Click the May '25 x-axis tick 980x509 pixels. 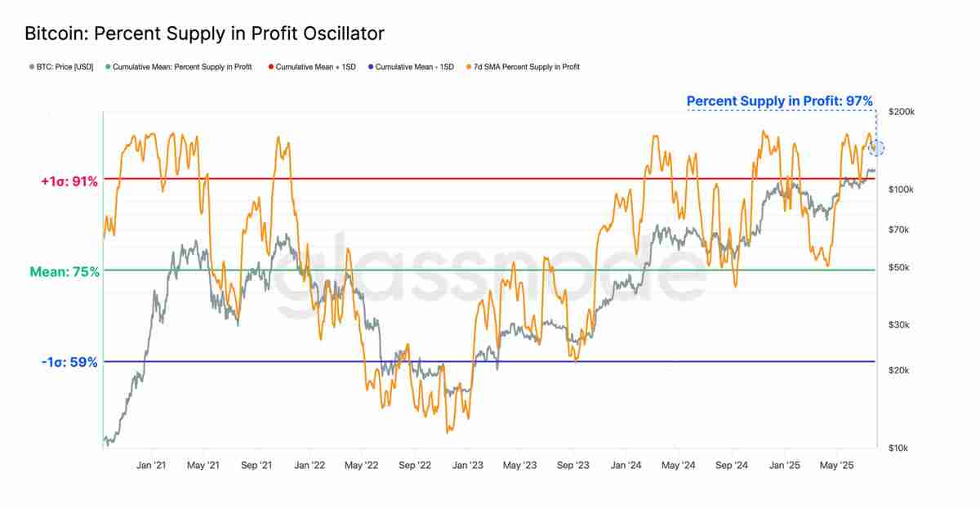[836, 465]
